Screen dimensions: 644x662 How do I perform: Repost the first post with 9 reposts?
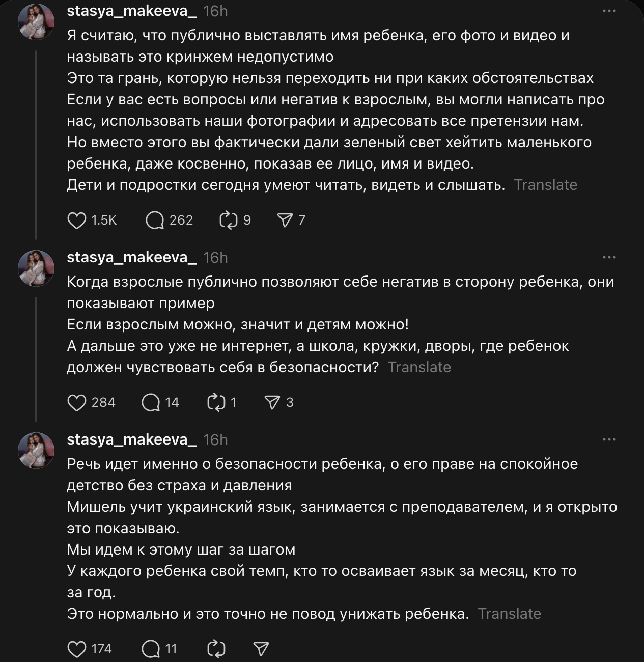[228, 220]
